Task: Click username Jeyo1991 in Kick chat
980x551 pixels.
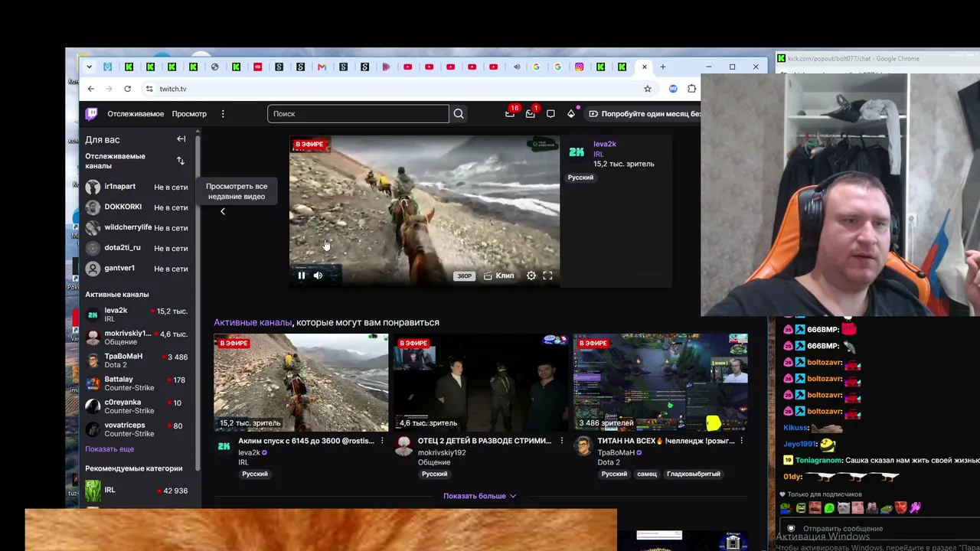Action: (799, 444)
